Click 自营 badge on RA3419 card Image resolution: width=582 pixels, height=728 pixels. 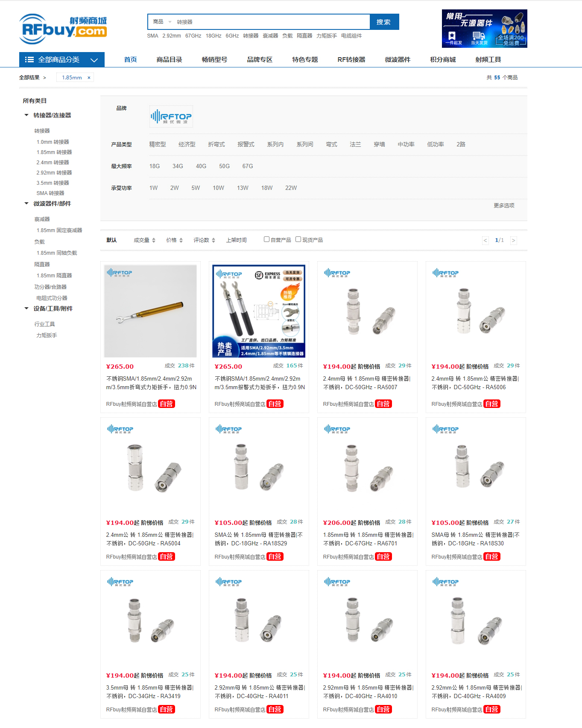pyautogui.click(x=167, y=709)
